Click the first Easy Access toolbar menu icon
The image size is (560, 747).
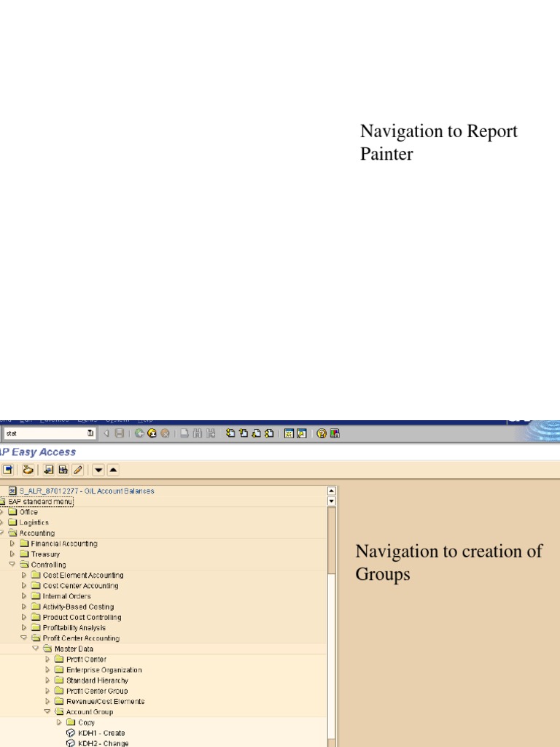tap(7, 471)
